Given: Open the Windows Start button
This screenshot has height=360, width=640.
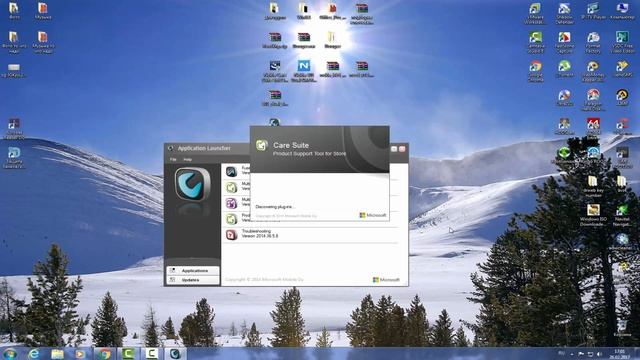Looking at the screenshot, I should pos(9,353).
